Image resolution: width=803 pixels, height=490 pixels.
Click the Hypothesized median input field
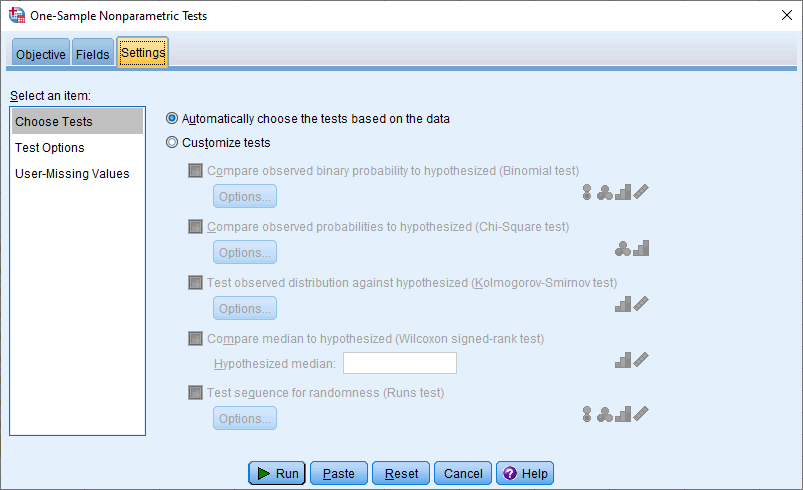click(x=400, y=363)
